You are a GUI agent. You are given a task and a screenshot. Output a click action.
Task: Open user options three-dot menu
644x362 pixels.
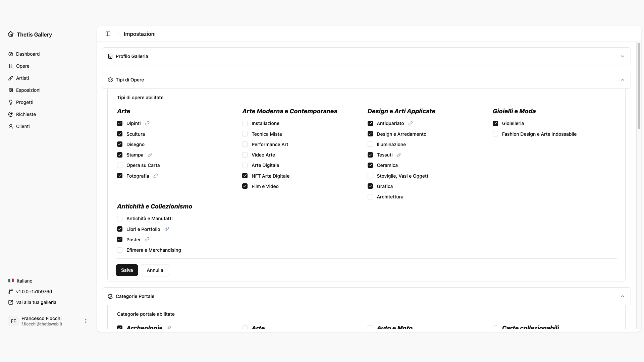coord(86,321)
